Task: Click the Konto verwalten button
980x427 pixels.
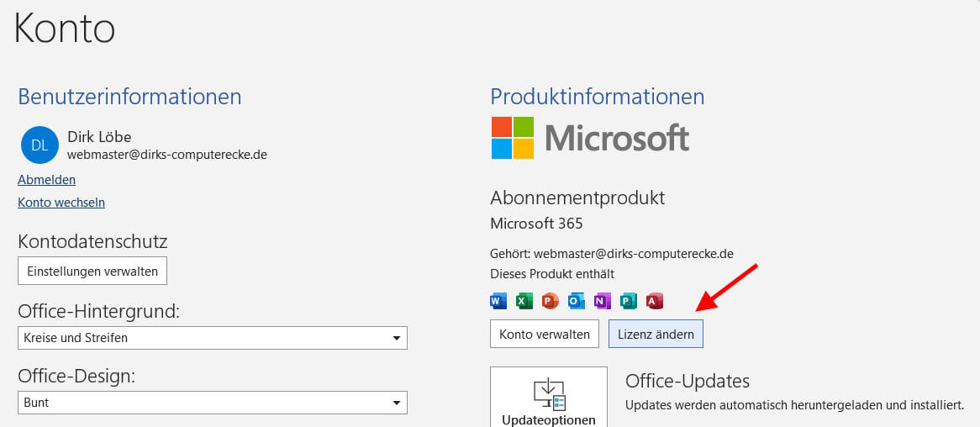Action: [545, 334]
